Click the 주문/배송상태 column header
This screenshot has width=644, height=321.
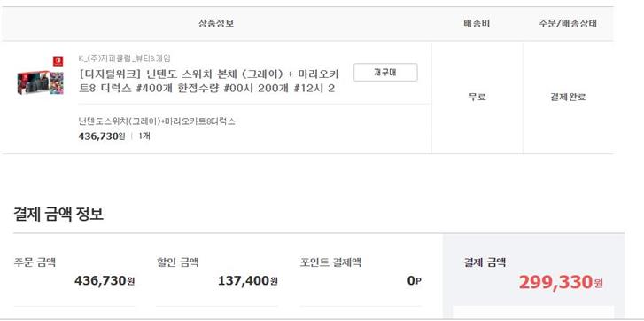(568, 23)
